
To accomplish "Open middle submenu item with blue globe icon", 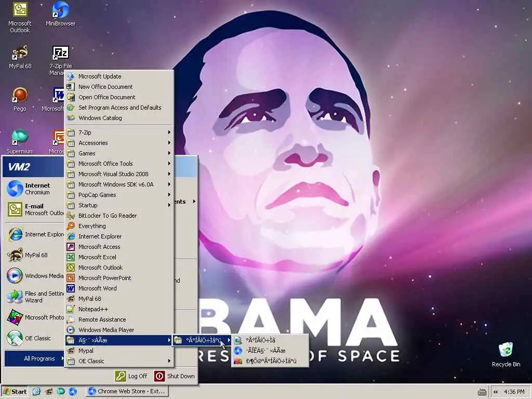I will [270, 351].
